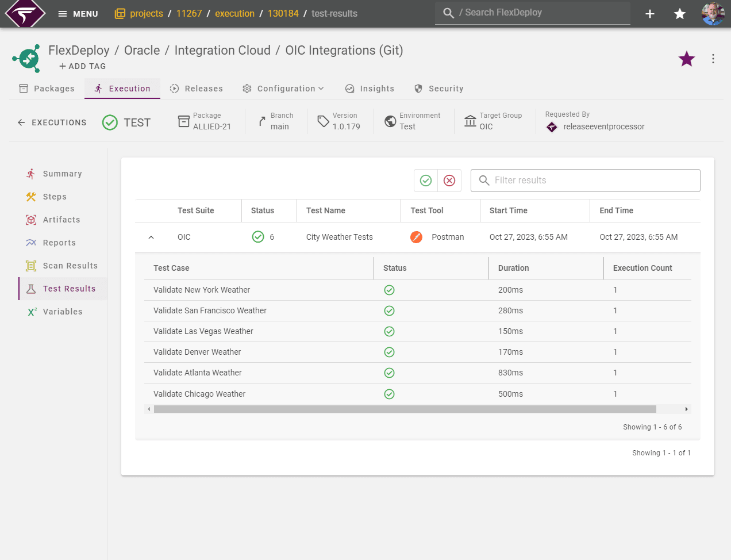
Task: Click the green TEST success status icon
Action: 110,122
